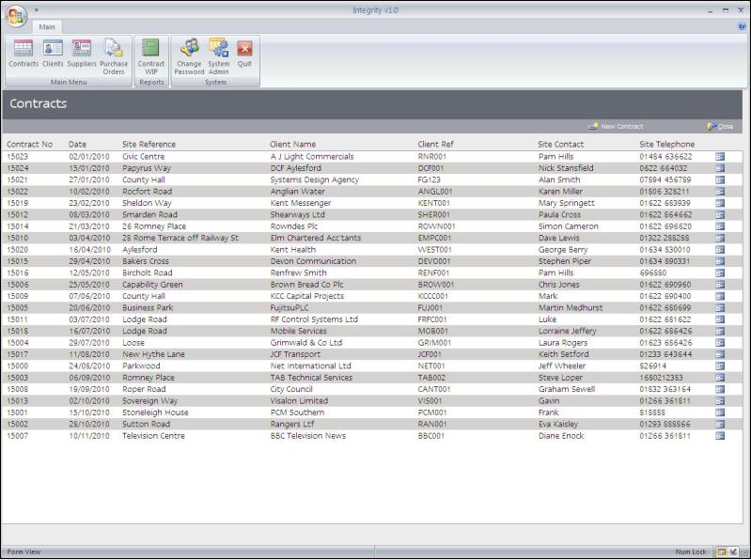The height and width of the screenshot is (560, 751).
Task: Switch to Design View in status bar
Action: [734, 552]
